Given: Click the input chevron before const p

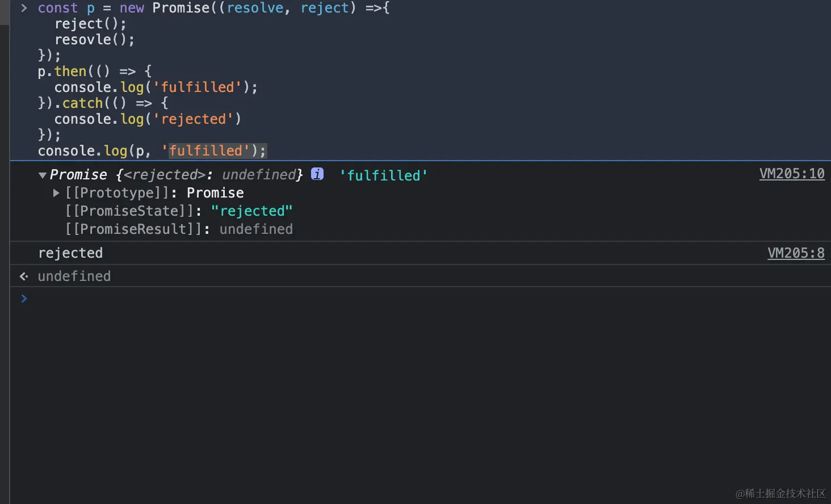Looking at the screenshot, I should pos(24,8).
